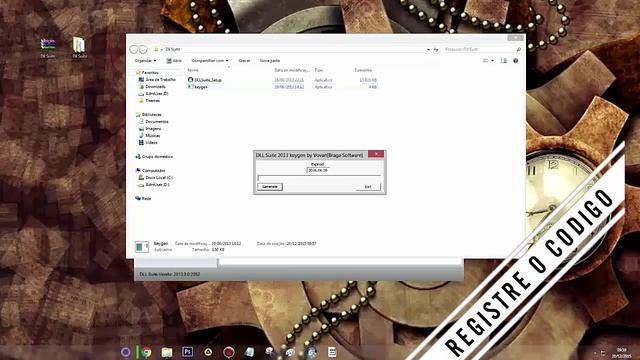Click the refresh icon beside address bar

click(x=436, y=49)
